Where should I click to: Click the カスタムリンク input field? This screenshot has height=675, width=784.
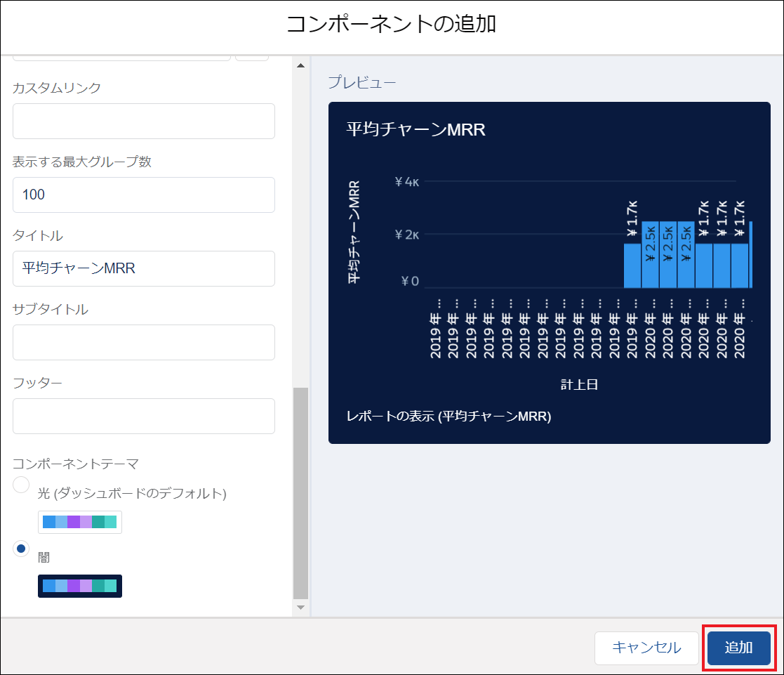pyautogui.click(x=143, y=121)
